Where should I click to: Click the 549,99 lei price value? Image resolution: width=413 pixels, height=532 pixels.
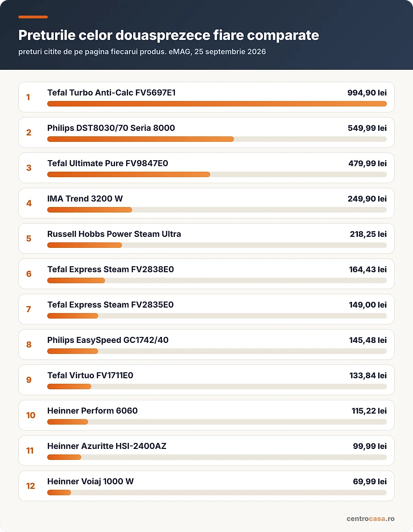pos(367,128)
